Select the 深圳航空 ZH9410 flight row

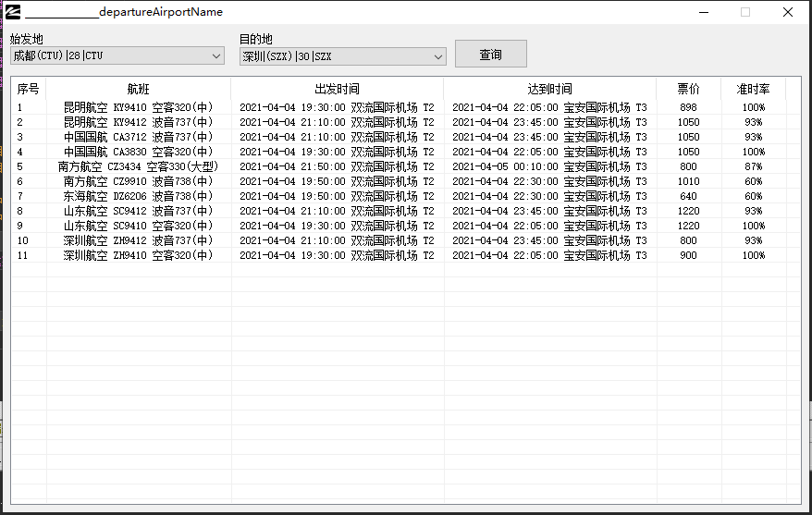pos(138,255)
